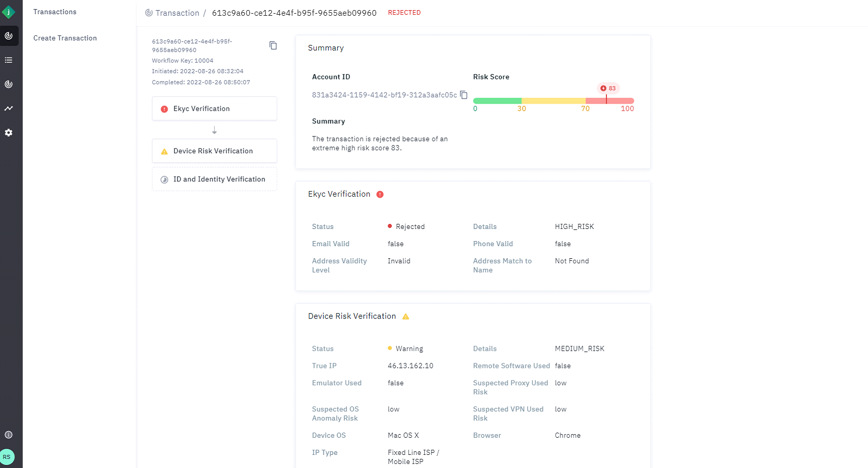Open the list view sidebar icon
868x468 pixels.
[x=9, y=60]
